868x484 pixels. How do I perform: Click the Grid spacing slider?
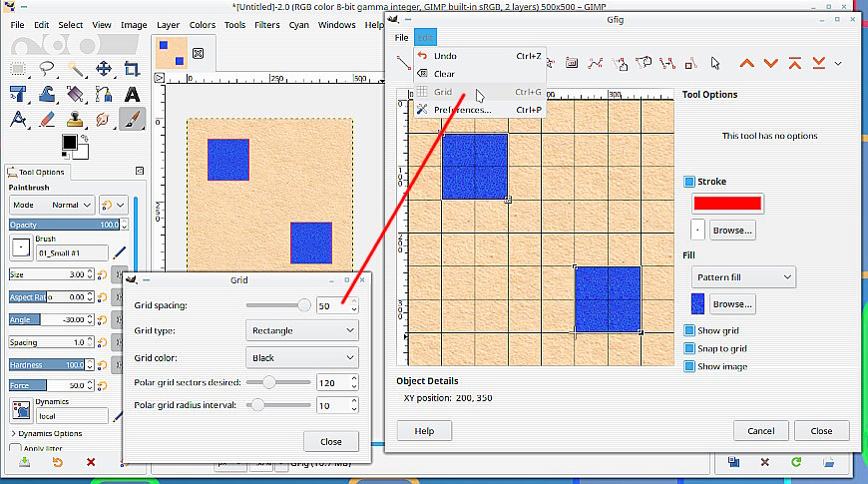point(278,305)
